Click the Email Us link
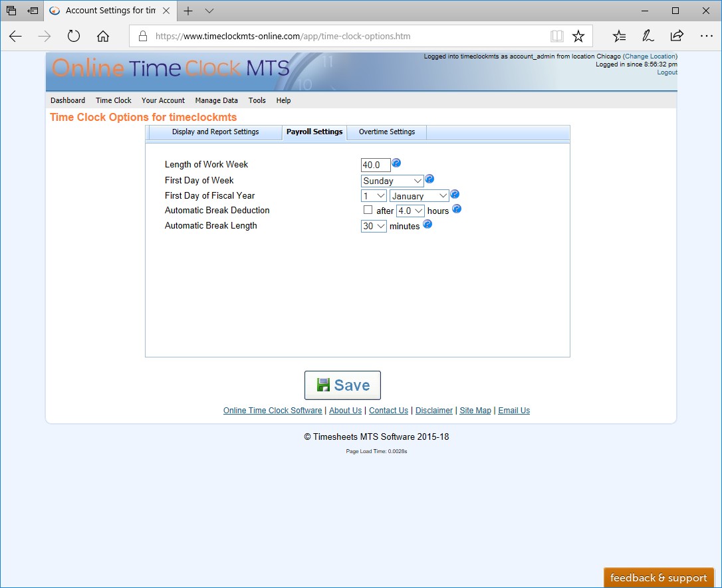The width and height of the screenshot is (722, 588). tap(514, 411)
